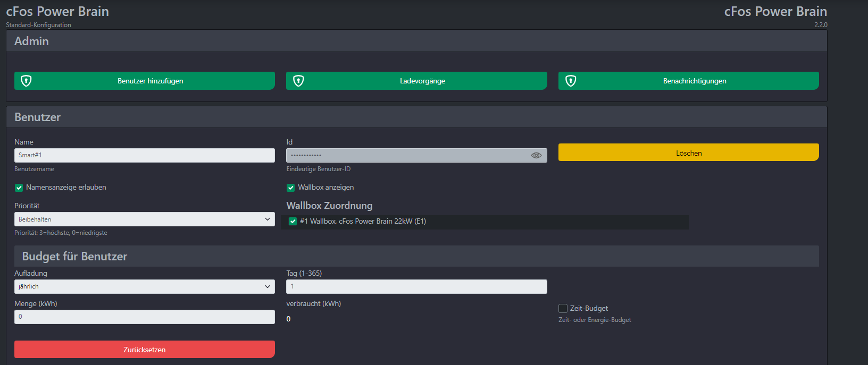Toggle Namensanzeige erlauben checkbox
This screenshot has width=868, height=365.
[x=19, y=188]
